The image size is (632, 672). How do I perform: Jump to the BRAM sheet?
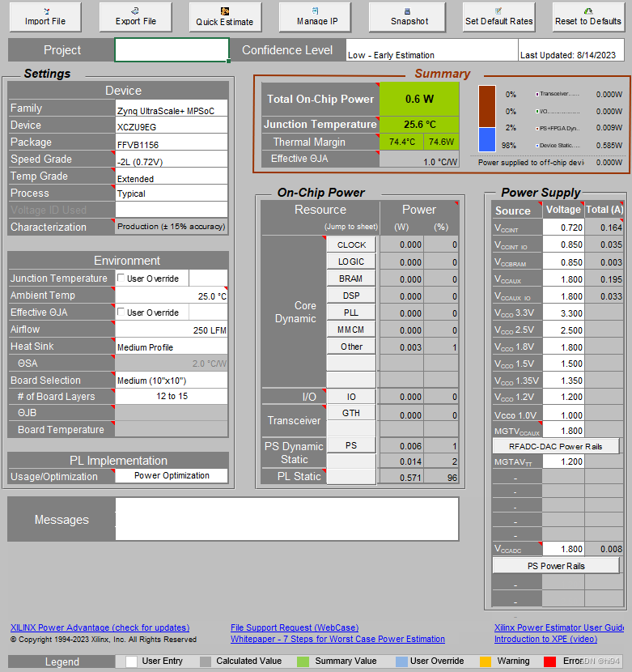351,279
